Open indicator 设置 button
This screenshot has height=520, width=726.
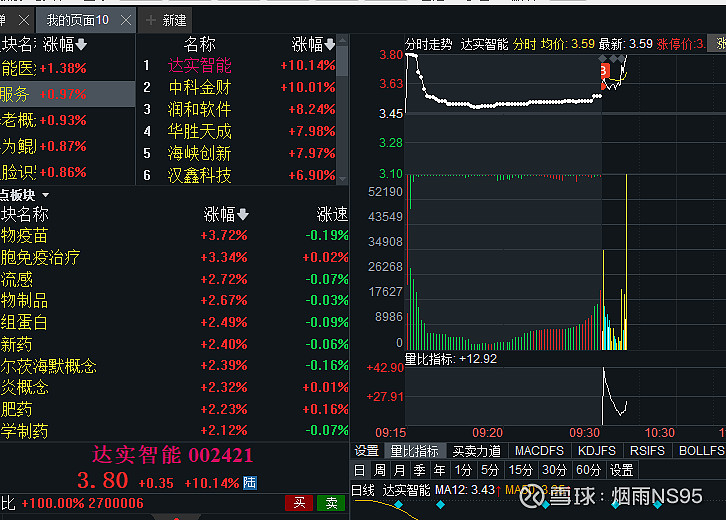click(x=367, y=451)
